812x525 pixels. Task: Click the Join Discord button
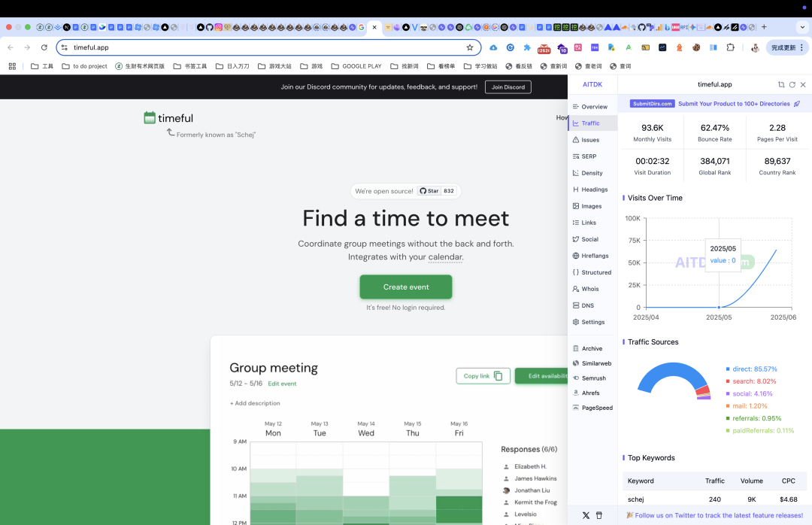point(508,87)
